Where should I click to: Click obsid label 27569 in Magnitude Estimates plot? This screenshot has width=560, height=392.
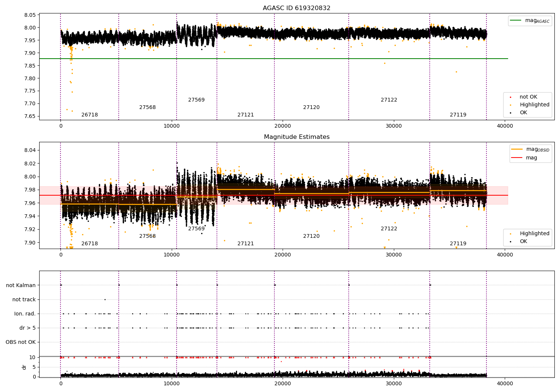196,229
